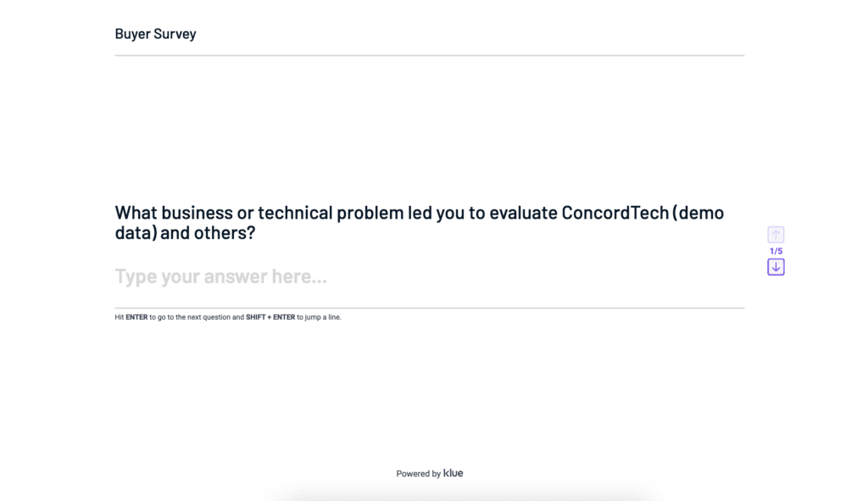Image resolution: width=868 pixels, height=501 pixels.
Task: Click the bold 'SHIFT + ENTER' keyword
Action: (x=270, y=318)
